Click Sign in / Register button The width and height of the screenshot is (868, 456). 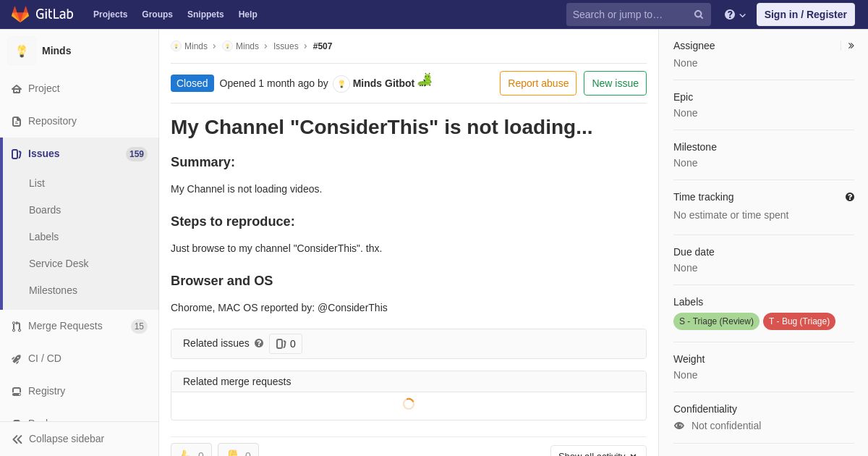click(805, 14)
